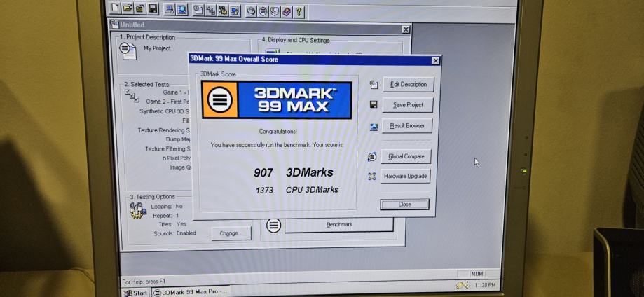This screenshot has width=644, height=297.
Task: Click the computer monitor toolbar icon
Action: pos(169,9)
